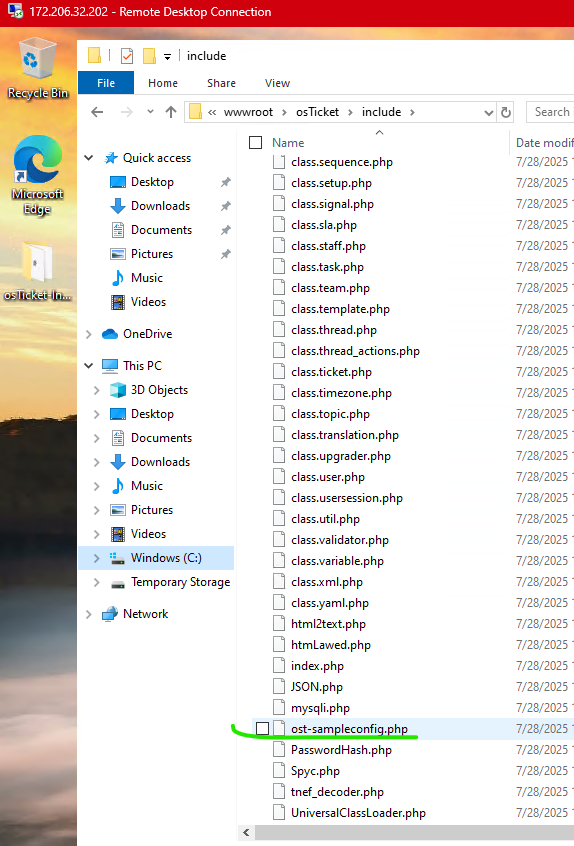This screenshot has height=846, width=574.
Task: Check the box beside ost-sampleconfig.php
Action: (262, 728)
